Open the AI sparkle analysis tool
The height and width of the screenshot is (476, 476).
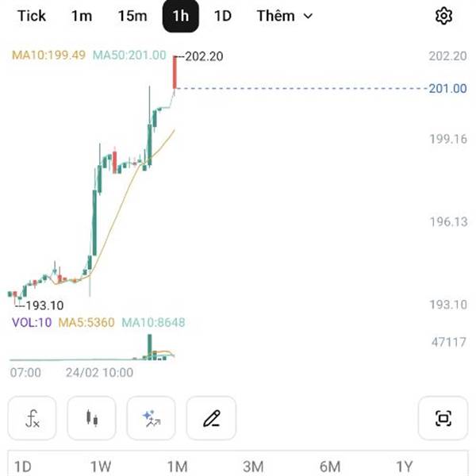pyautogui.click(x=152, y=418)
